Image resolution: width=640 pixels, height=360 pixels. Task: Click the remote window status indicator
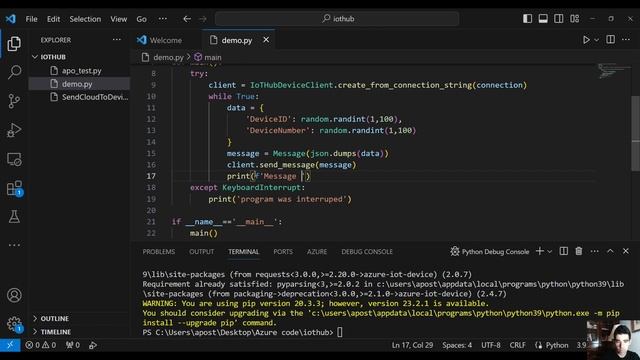coord(10,345)
